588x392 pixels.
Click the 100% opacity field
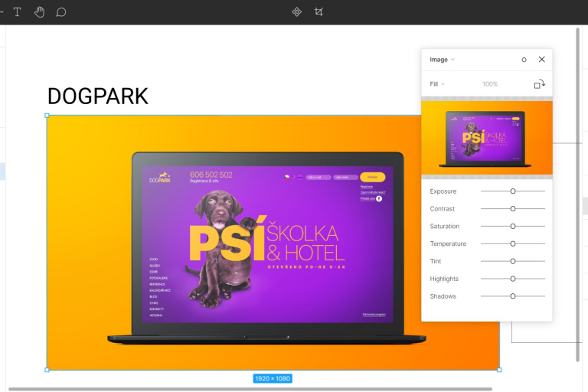pos(490,84)
